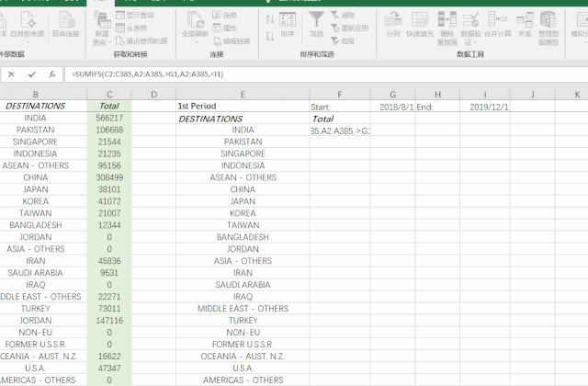Select column F header
This screenshot has height=386, width=588.
[340, 95]
